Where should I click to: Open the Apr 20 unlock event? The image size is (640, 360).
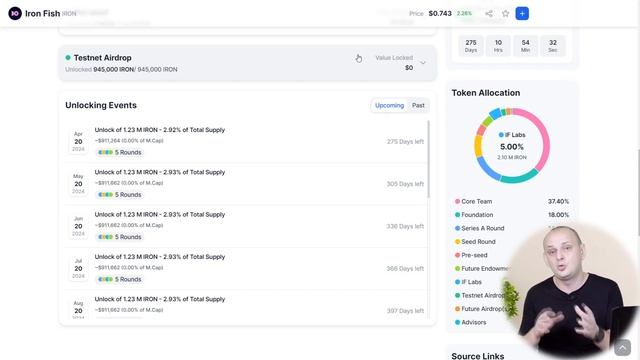(247, 141)
